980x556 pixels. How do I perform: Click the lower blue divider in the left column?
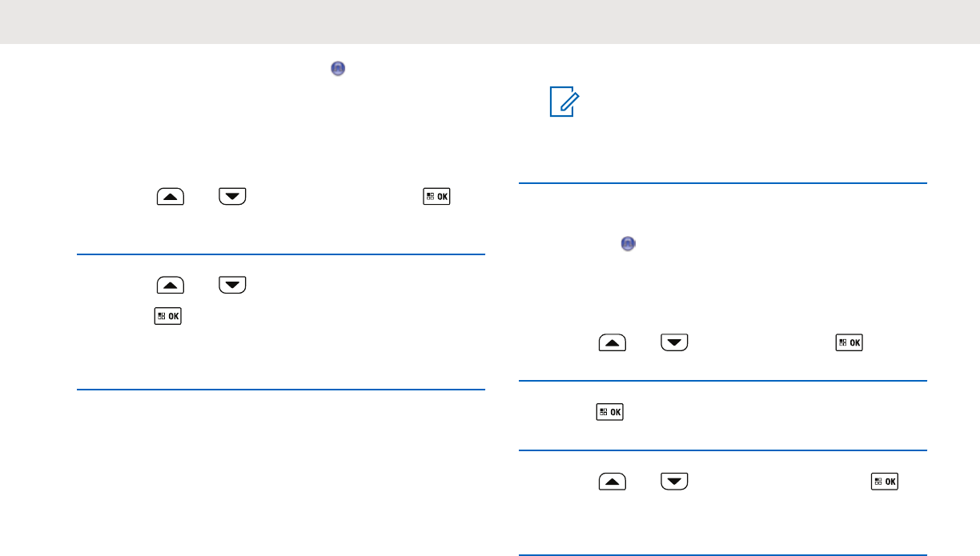tap(280, 390)
